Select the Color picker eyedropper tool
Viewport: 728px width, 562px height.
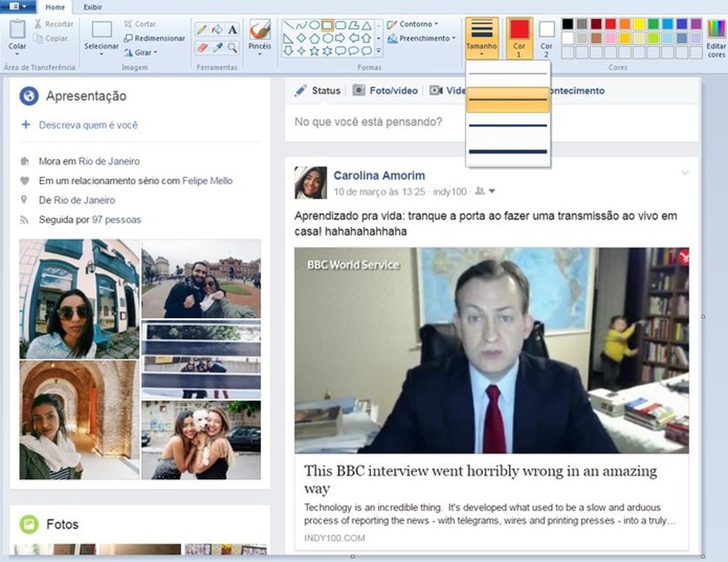[217, 47]
